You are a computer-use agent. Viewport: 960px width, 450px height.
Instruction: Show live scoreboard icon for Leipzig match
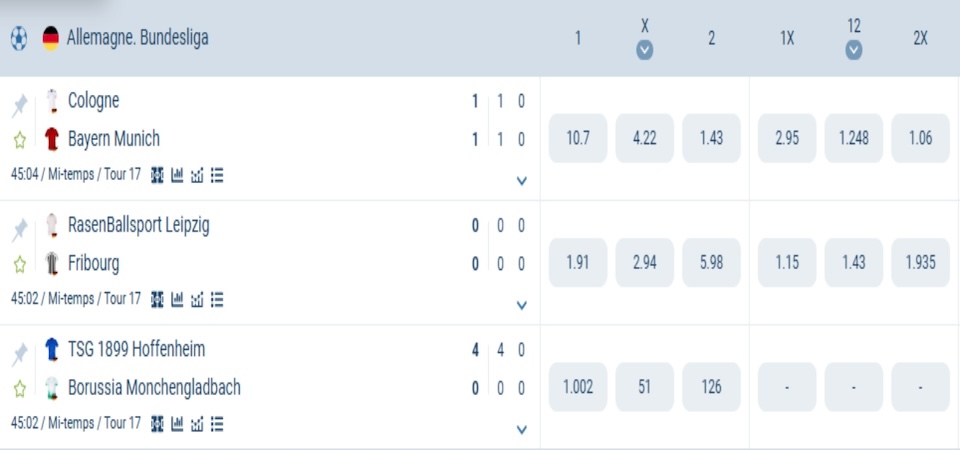[157, 299]
